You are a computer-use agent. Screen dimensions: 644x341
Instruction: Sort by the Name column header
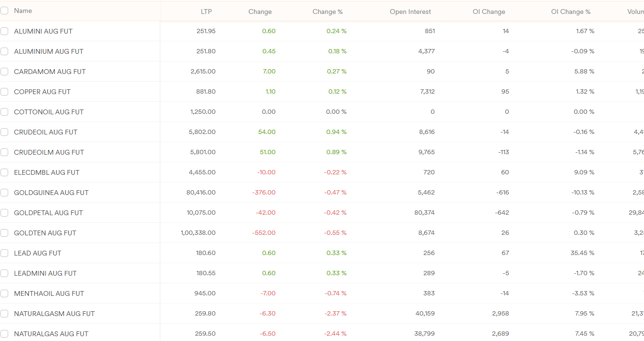pos(23,11)
